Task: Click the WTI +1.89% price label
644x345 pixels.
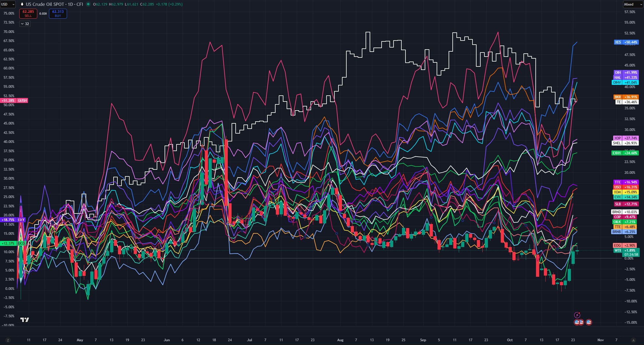Action: pos(626,251)
